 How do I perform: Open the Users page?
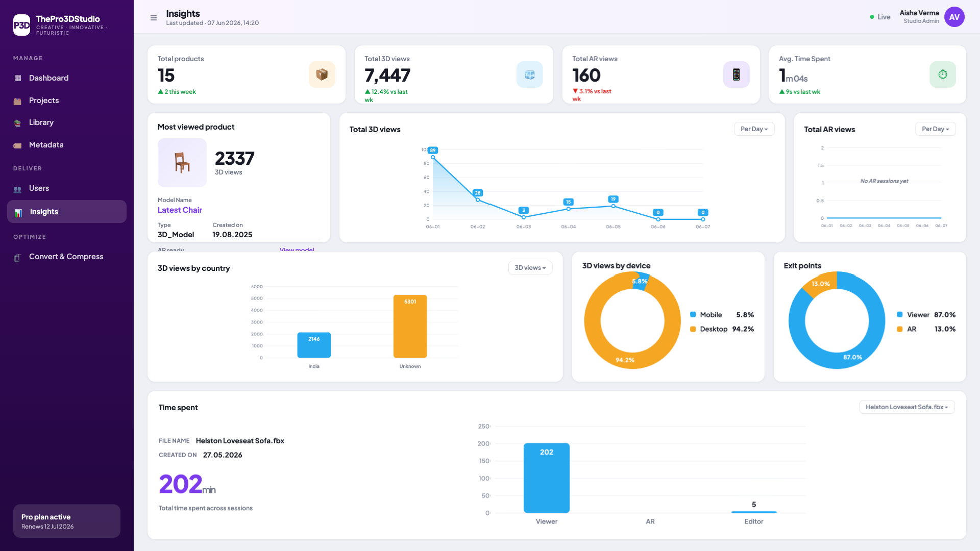click(x=67, y=188)
